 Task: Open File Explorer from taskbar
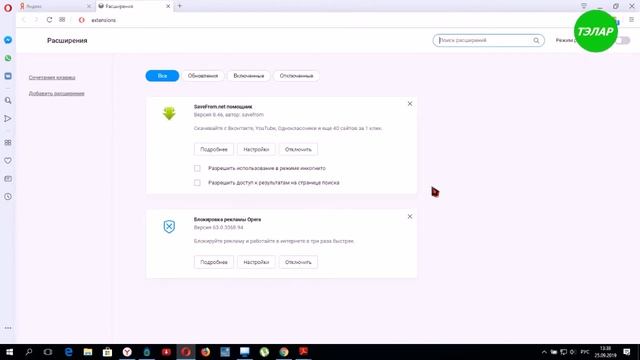pyautogui.click(x=88, y=352)
